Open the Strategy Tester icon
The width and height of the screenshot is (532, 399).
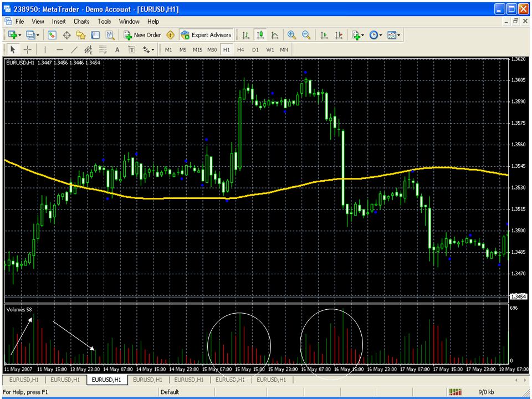(x=110, y=35)
